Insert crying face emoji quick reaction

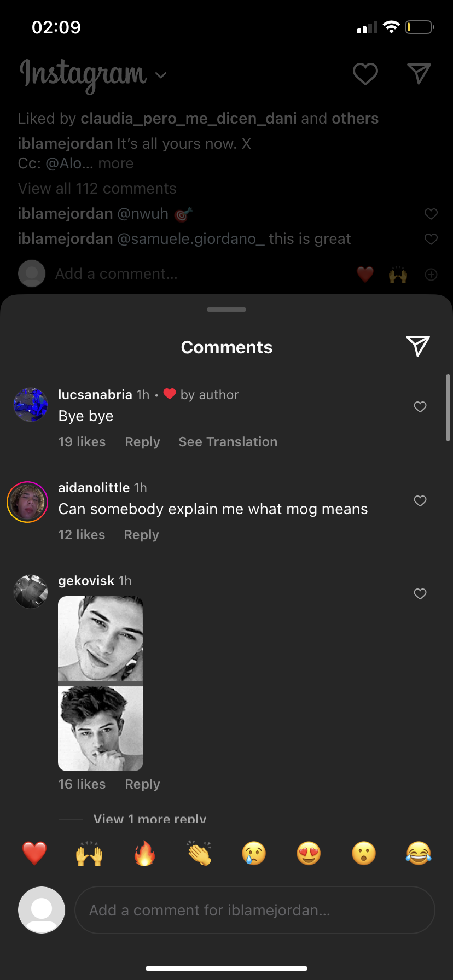[x=254, y=853]
